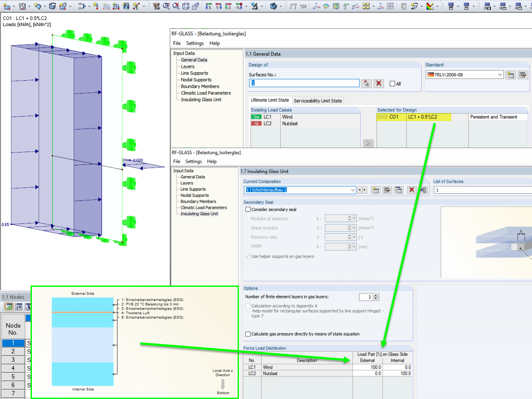Screen dimensions: 532x399
Task: Select the zoom window magnifier tool
Action: pyautogui.click(x=167, y=6)
